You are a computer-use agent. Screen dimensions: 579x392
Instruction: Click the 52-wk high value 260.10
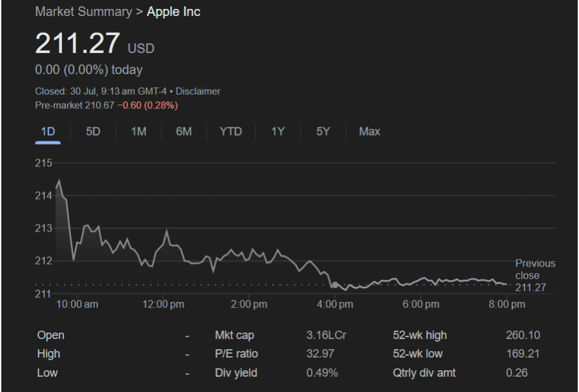(523, 335)
